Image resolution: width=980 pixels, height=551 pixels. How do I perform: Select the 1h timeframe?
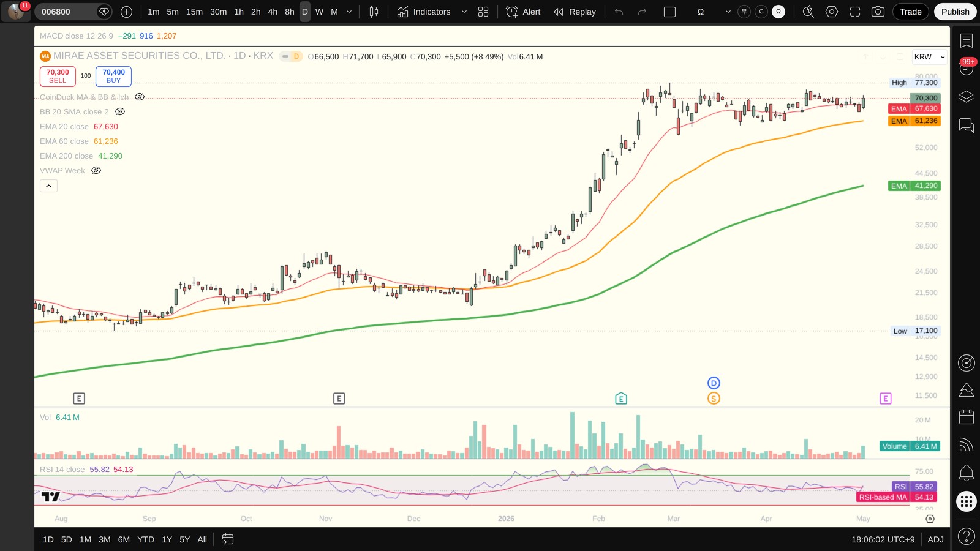tap(239, 12)
